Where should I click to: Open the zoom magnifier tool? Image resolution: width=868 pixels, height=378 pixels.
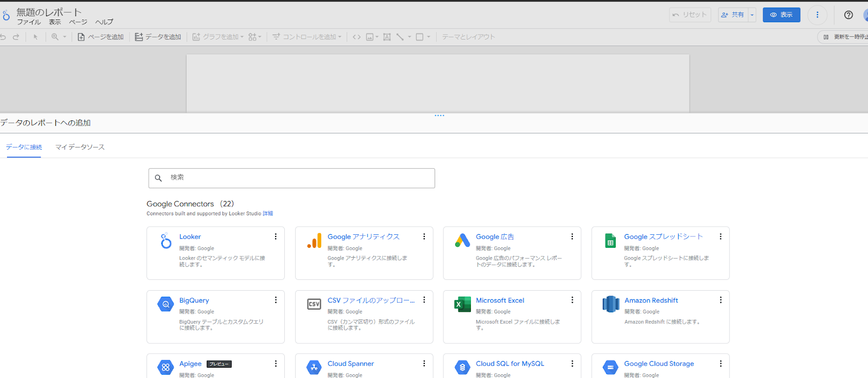(55, 37)
